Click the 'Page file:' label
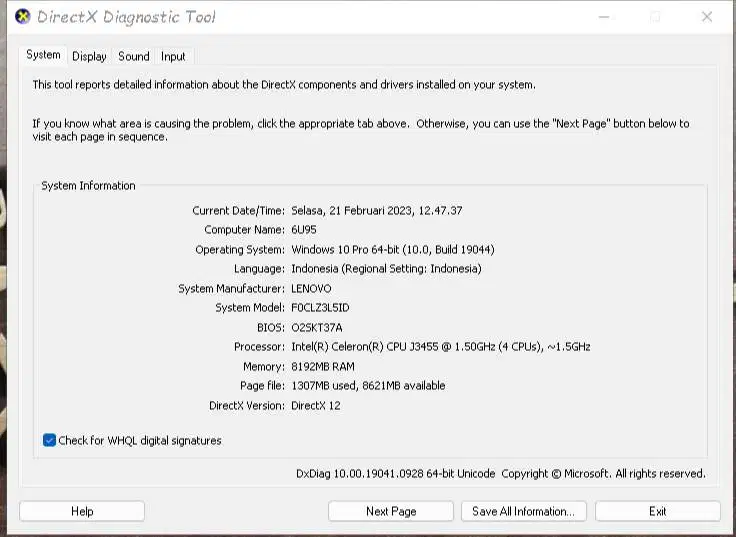 point(262,386)
